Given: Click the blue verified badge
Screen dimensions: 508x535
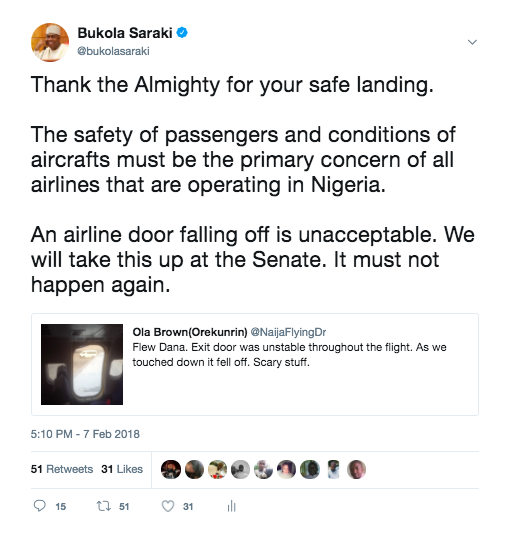Looking at the screenshot, I should click(182, 33).
